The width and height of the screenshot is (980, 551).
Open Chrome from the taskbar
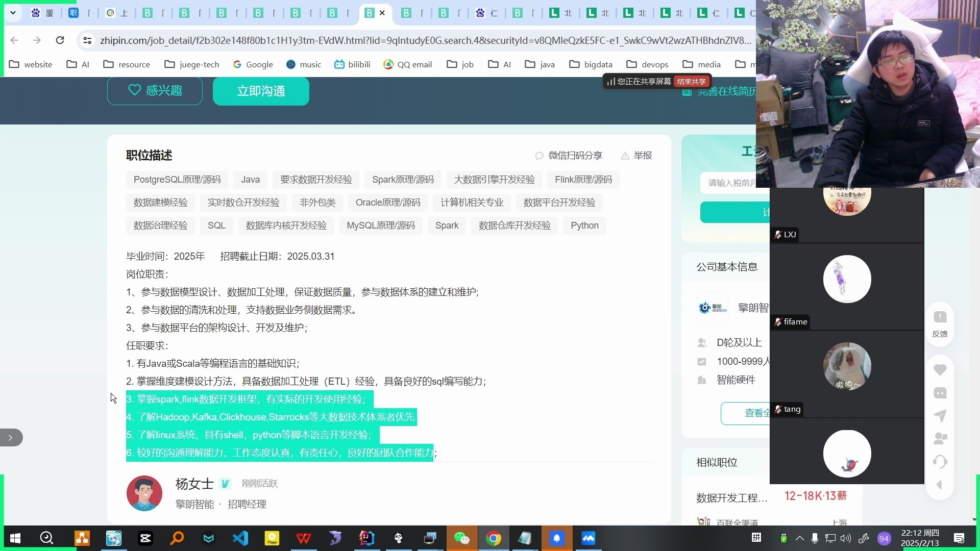tap(494, 538)
